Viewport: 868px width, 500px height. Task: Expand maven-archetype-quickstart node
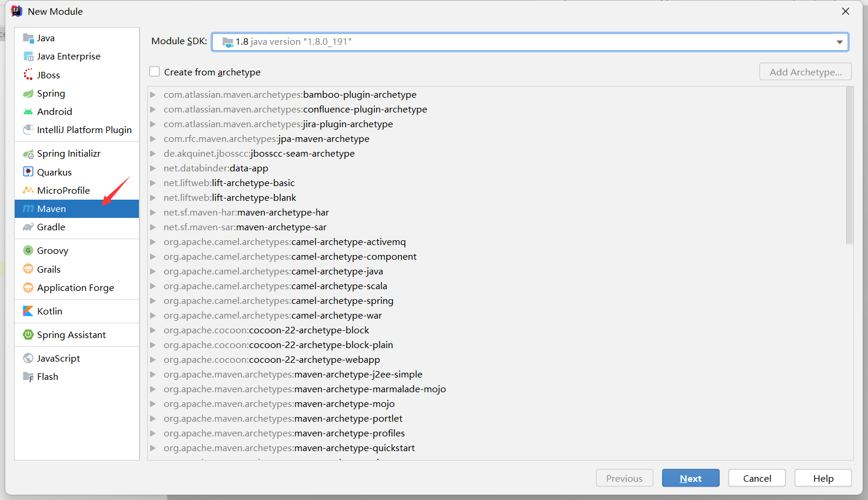153,448
